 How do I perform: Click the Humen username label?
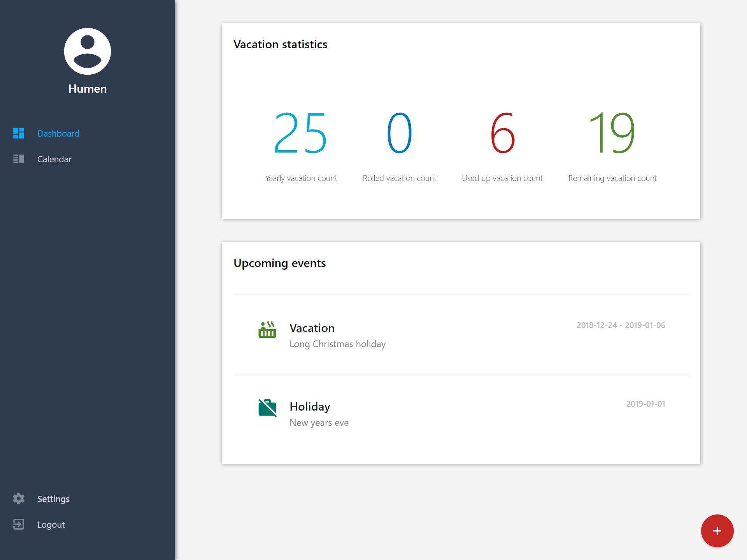88,89
